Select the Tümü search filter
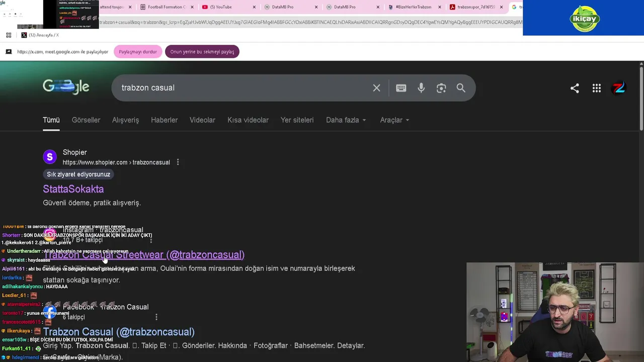This screenshot has height=362, width=644. click(x=51, y=120)
